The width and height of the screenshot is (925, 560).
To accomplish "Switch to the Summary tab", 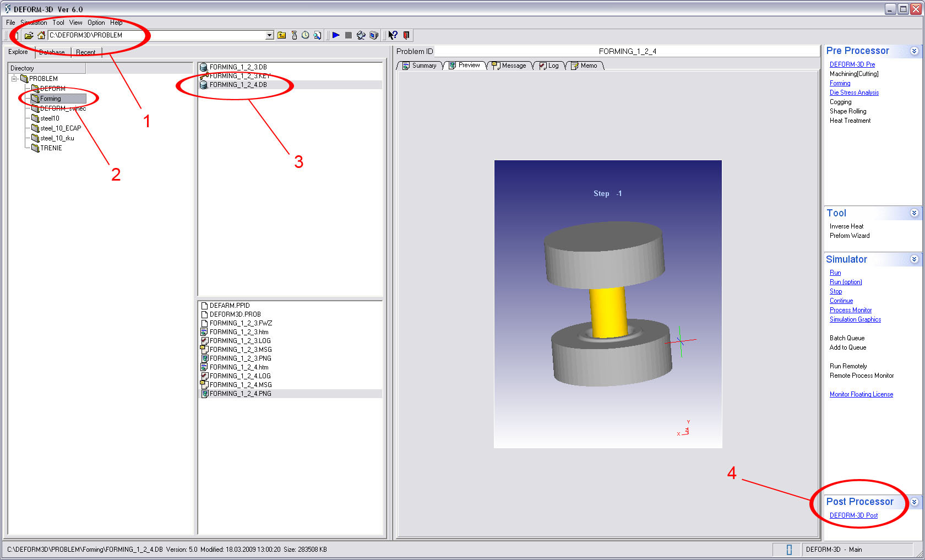I will (420, 66).
